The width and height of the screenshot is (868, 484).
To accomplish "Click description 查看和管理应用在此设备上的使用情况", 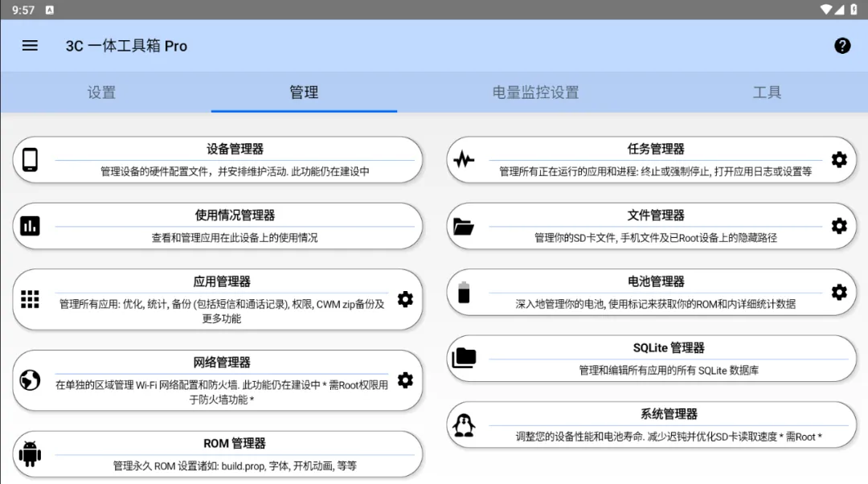I will coord(235,237).
